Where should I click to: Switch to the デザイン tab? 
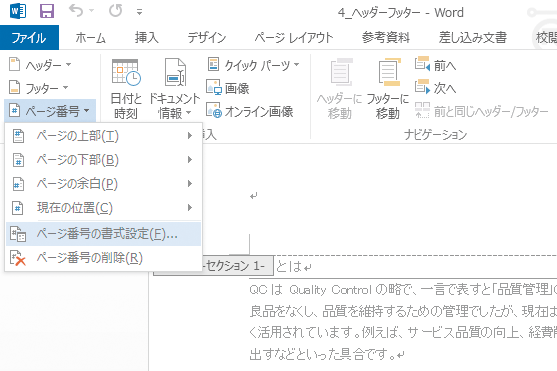pyautogui.click(x=207, y=37)
